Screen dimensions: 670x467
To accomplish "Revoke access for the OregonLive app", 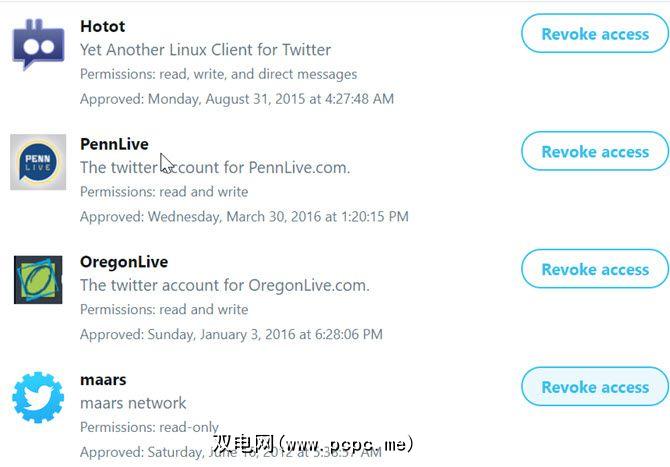I will point(595,269).
